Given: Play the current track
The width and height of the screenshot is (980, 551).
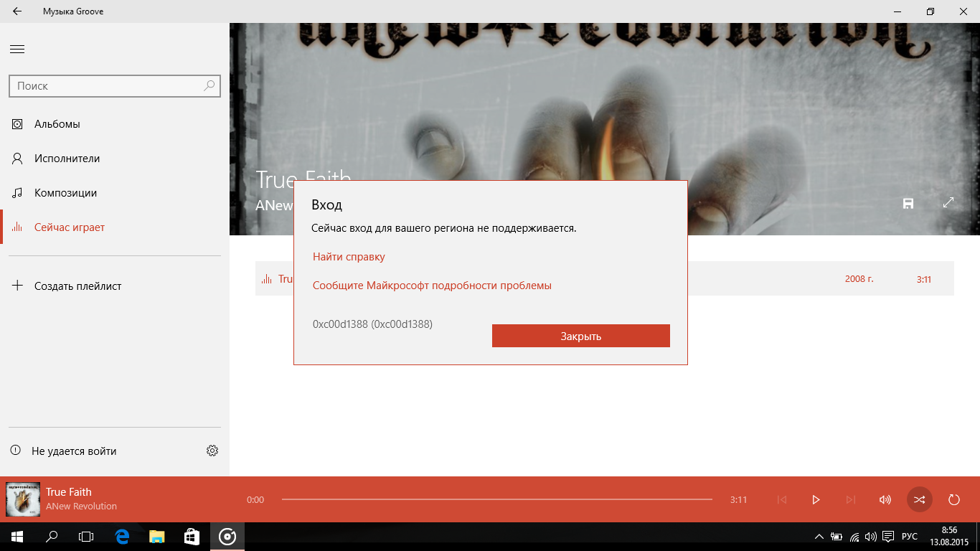Looking at the screenshot, I should (x=816, y=499).
